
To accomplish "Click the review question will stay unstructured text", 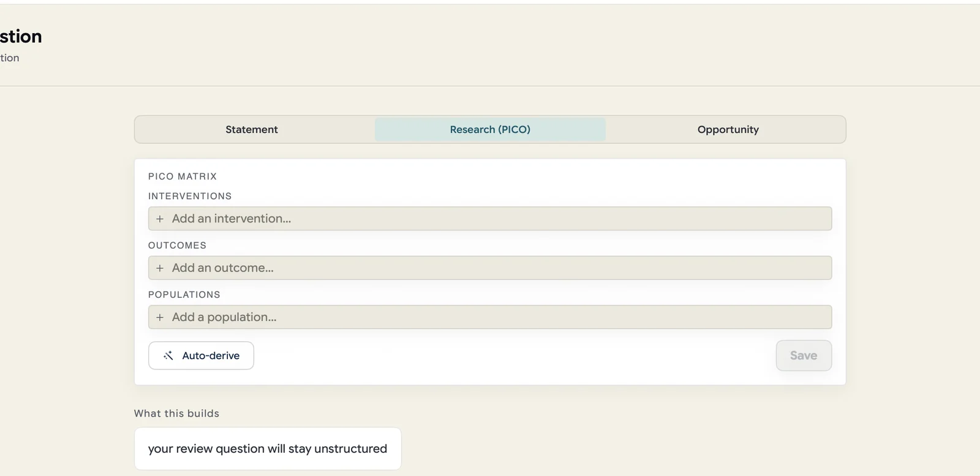I will click(x=268, y=448).
